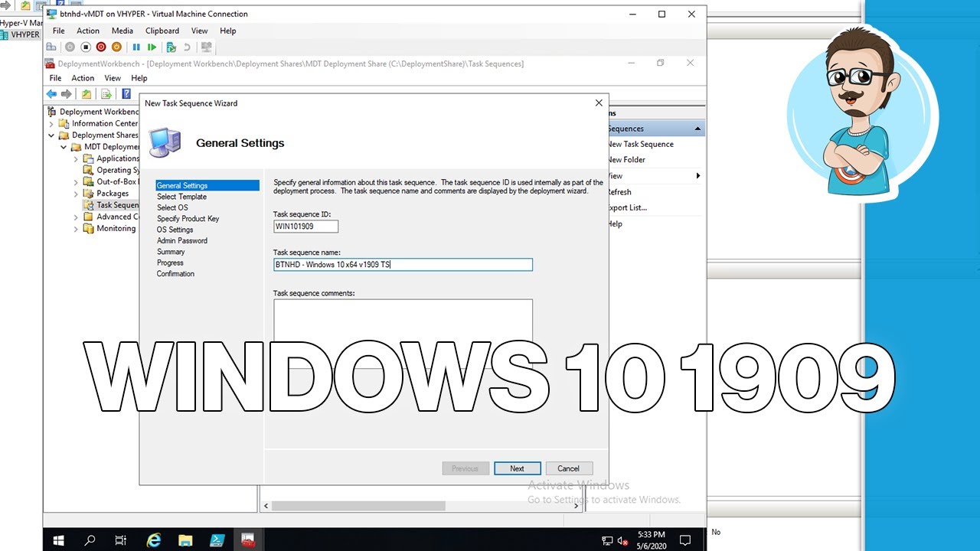Click the Revert icon in VM toolbar
Image resolution: width=980 pixels, height=551 pixels.
click(x=187, y=47)
